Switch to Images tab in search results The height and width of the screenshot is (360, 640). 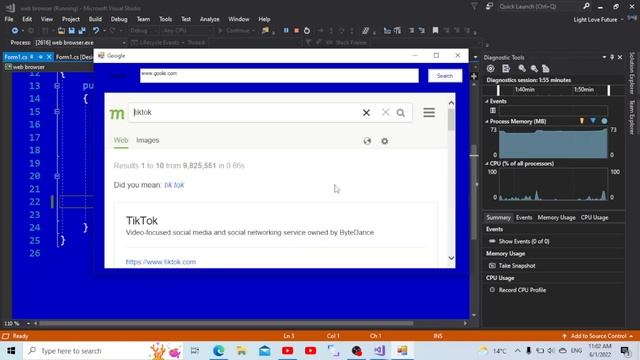(x=148, y=140)
